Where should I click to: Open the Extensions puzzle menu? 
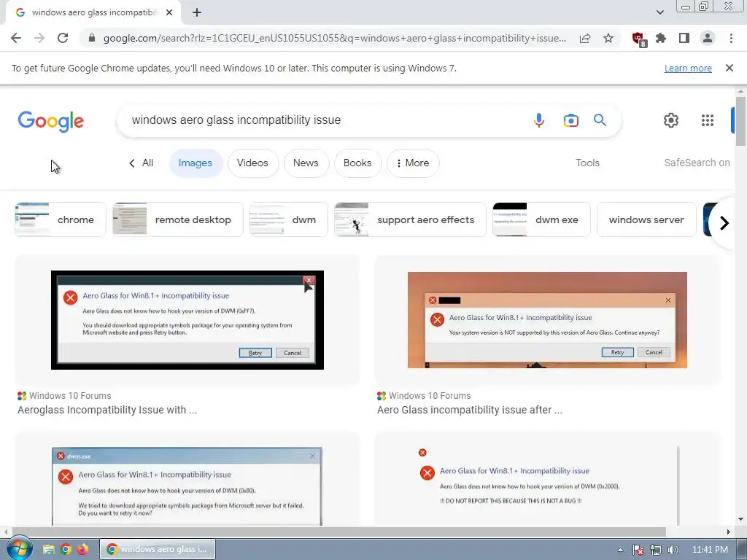pos(661,38)
